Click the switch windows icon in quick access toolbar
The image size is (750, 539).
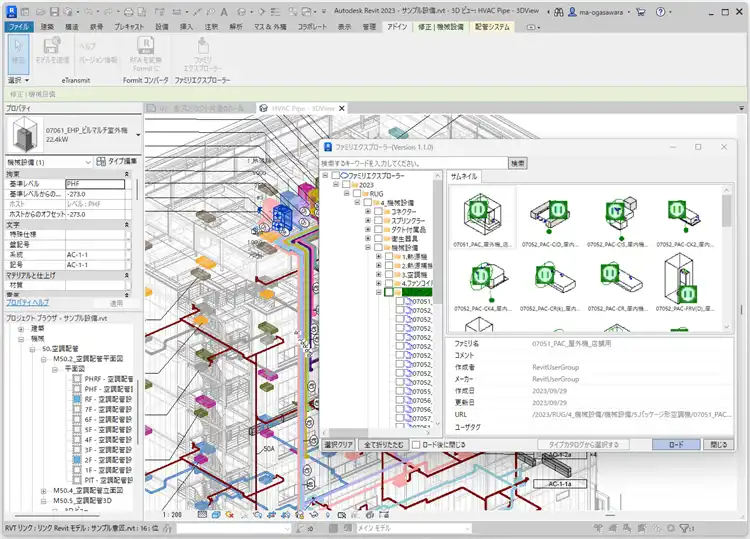point(306,12)
